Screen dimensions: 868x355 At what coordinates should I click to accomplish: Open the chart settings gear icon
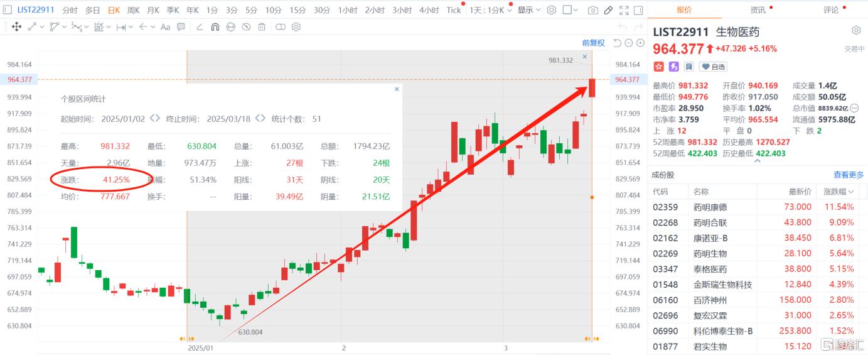pyautogui.click(x=551, y=10)
